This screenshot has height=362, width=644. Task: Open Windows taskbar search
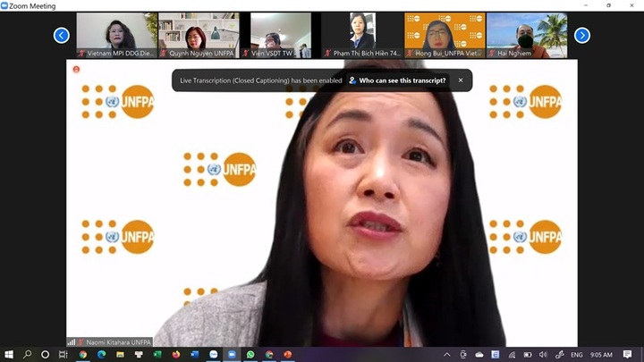point(27,354)
